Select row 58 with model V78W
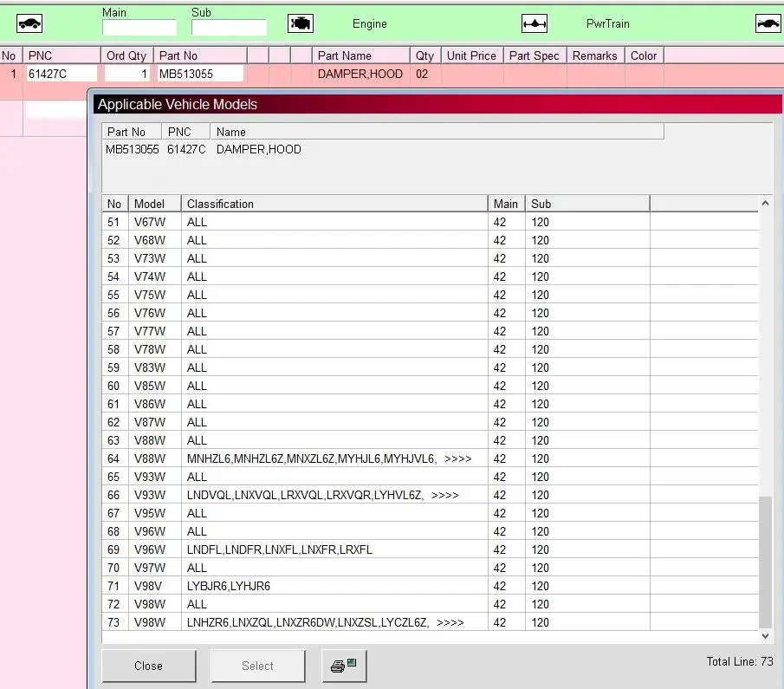Viewport: 784px width, 689px height. point(430,349)
